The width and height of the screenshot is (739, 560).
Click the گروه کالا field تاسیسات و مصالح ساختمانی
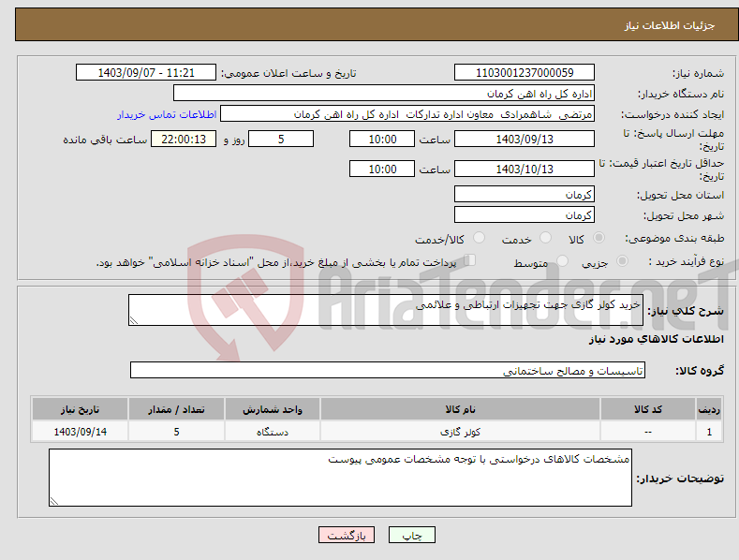click(x=388, y=371)
